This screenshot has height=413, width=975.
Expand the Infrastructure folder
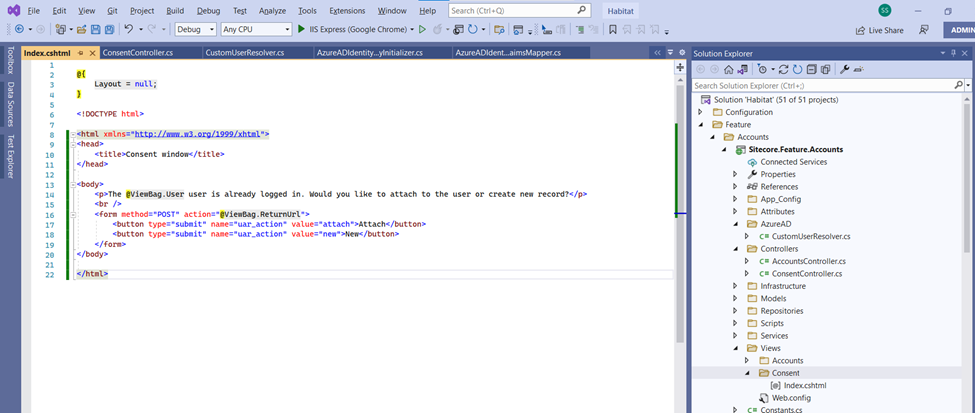(x=736, y=286)
